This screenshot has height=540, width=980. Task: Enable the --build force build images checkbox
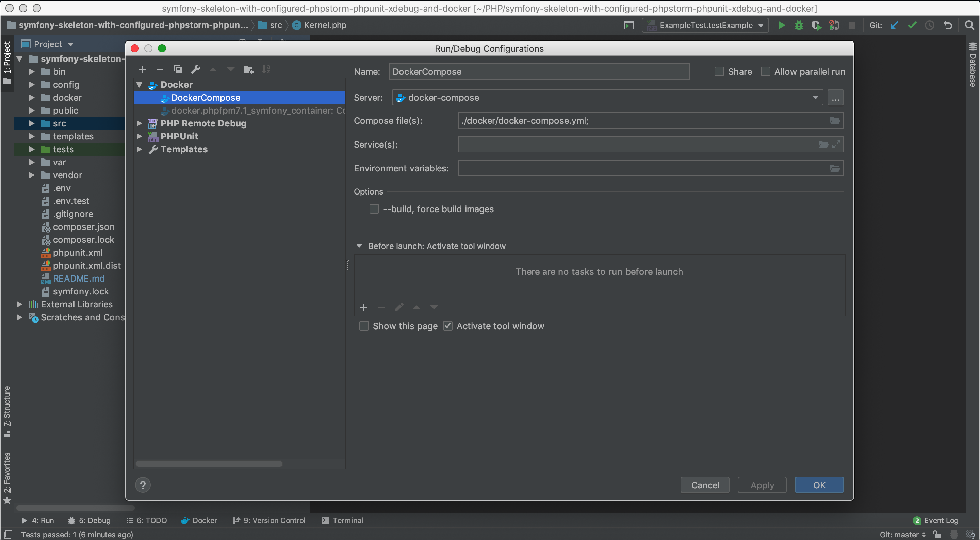[374, 209]
